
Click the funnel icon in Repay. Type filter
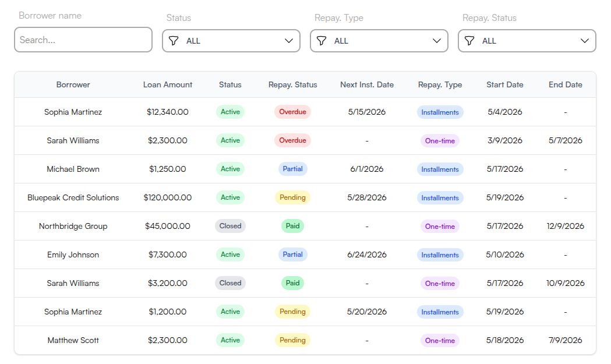[322, 41]
